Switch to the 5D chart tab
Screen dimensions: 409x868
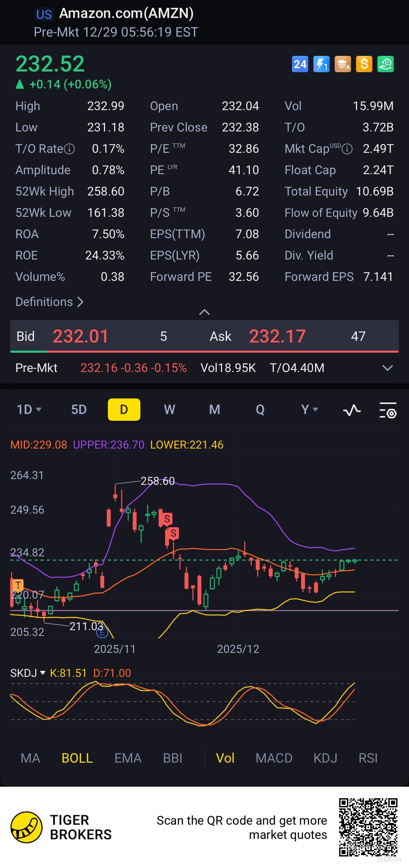(79, 410)
